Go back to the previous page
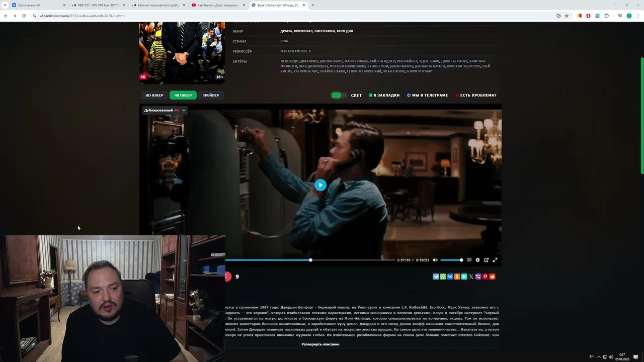 (x=6, y=16)
